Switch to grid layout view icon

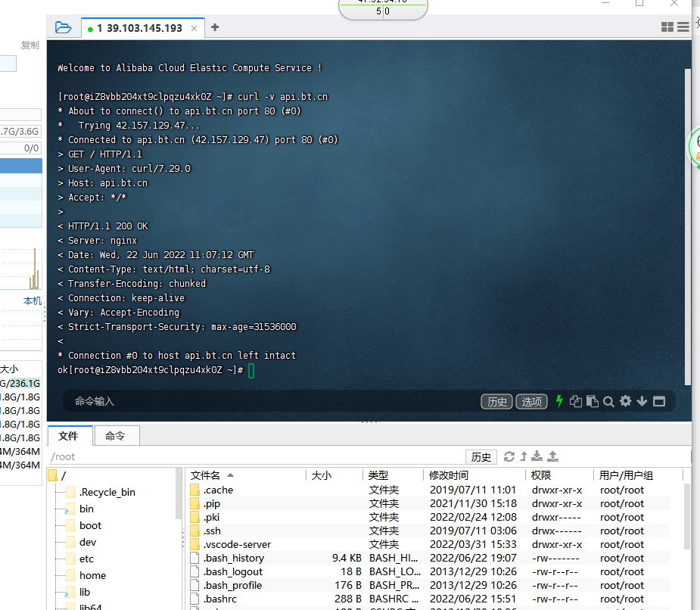[x=667, y=27]
